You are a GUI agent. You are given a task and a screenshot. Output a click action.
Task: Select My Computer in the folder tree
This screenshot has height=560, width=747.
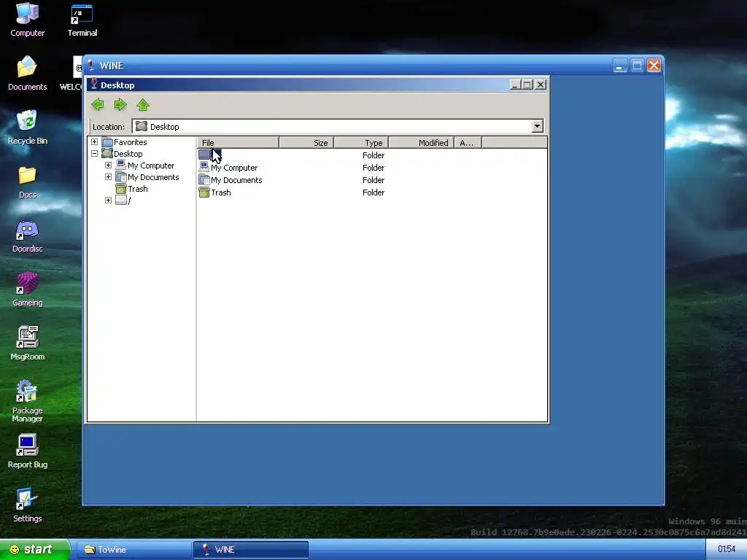pos(150,166)
